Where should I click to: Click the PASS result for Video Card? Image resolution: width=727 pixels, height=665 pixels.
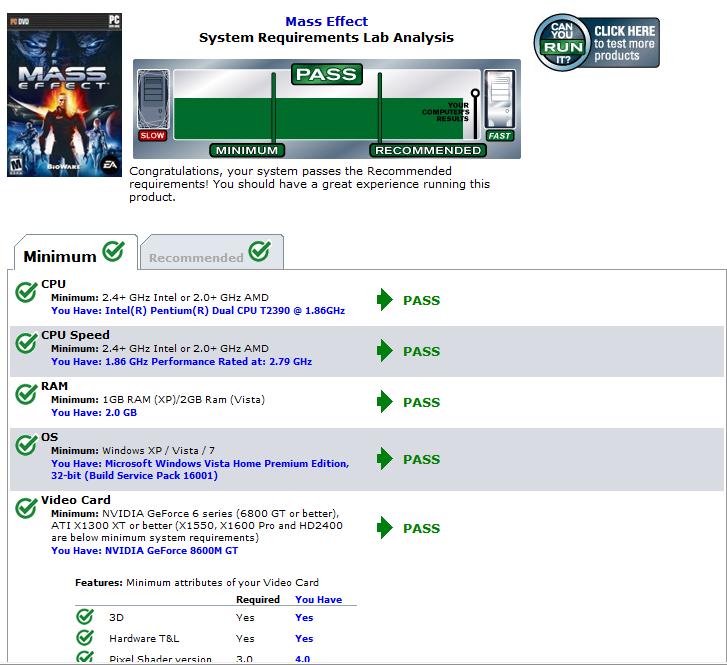[421, 529]
